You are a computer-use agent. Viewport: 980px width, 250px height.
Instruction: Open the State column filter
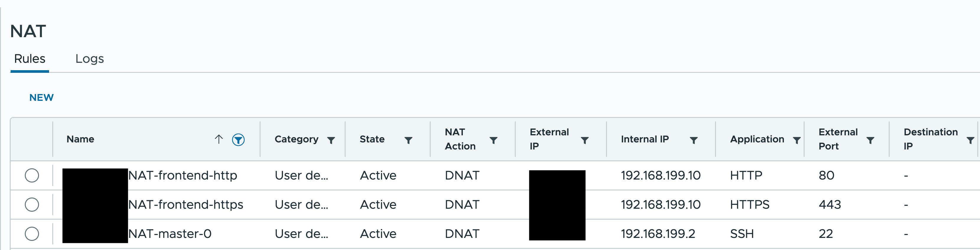[x=408, y=139]
